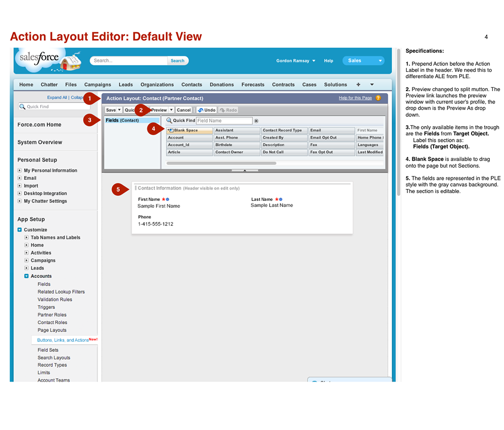Viewport: 504px width, 430px height.
Task: Collapse the Customize tree node
Action: [20, 230]
